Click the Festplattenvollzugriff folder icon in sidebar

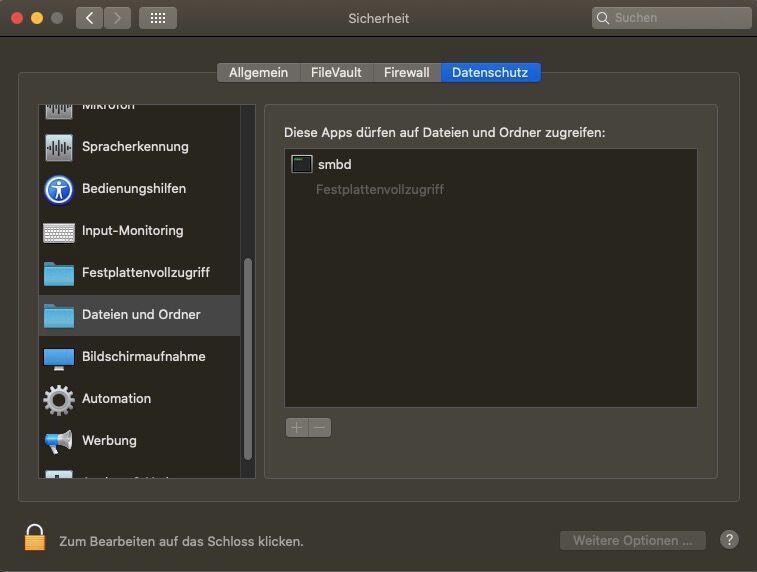59,274
